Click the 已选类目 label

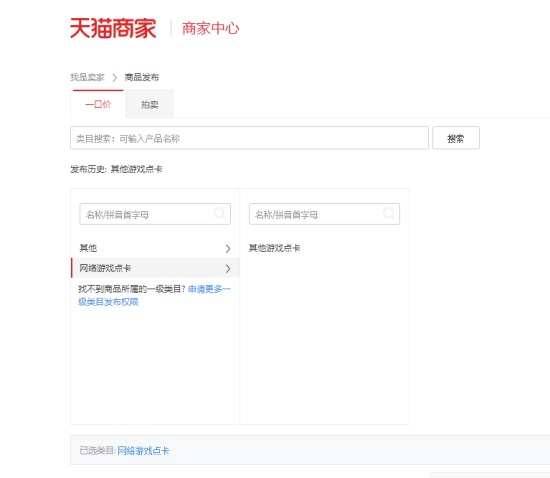[x=98, y=450]
